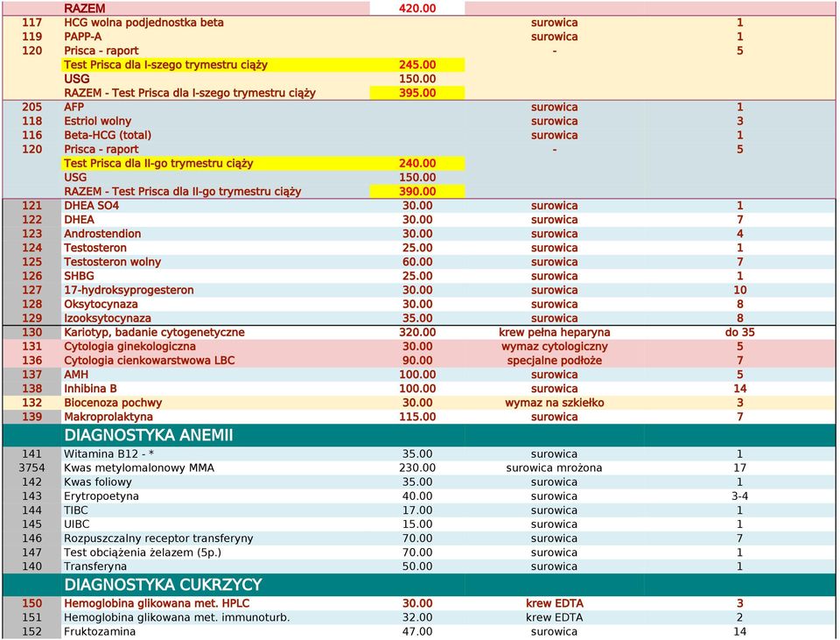
Task: Click the 'Oksytocynaza' cell
Action: pos(101,304)
